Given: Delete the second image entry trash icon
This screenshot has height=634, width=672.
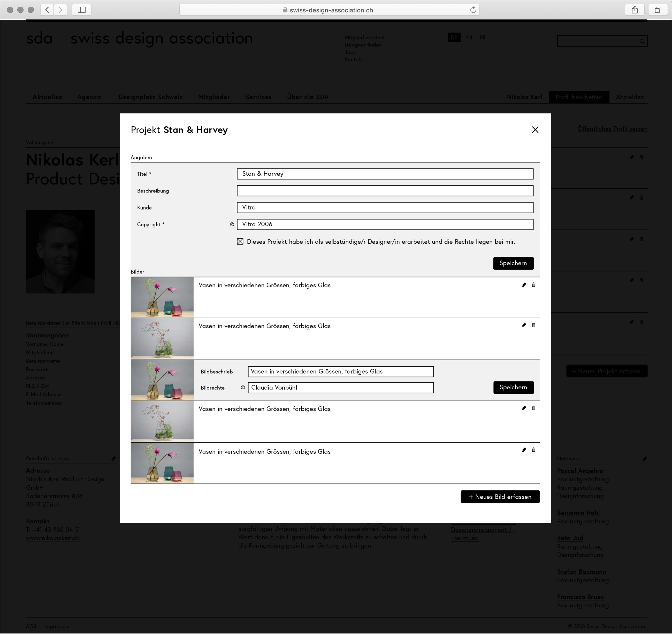Looking at the screenshot, I should click(x=533, y=325).
